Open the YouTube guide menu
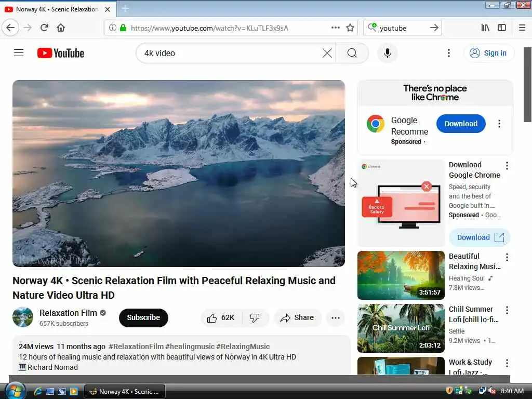 [x=19, y=53]
